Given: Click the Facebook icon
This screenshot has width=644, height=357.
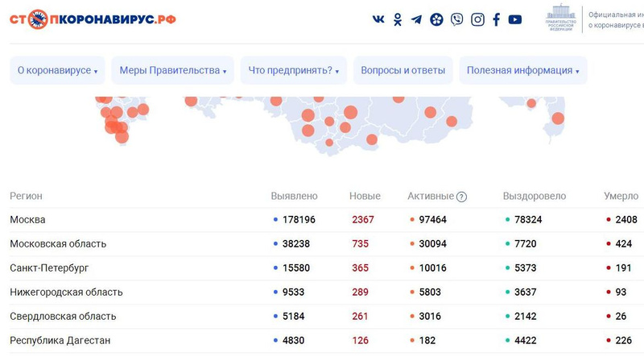Looking at the screenshot, I should tap(496, 19).
